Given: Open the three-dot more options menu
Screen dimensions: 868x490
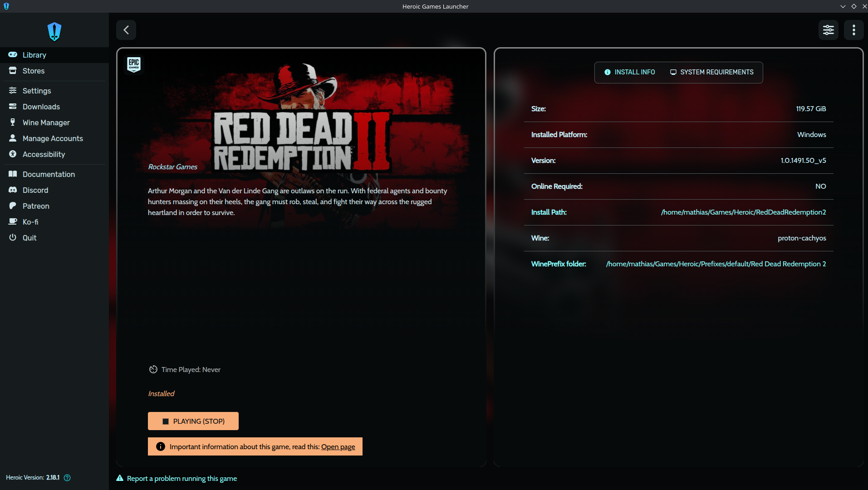Looking at the screenshot, I should point(854,30).
